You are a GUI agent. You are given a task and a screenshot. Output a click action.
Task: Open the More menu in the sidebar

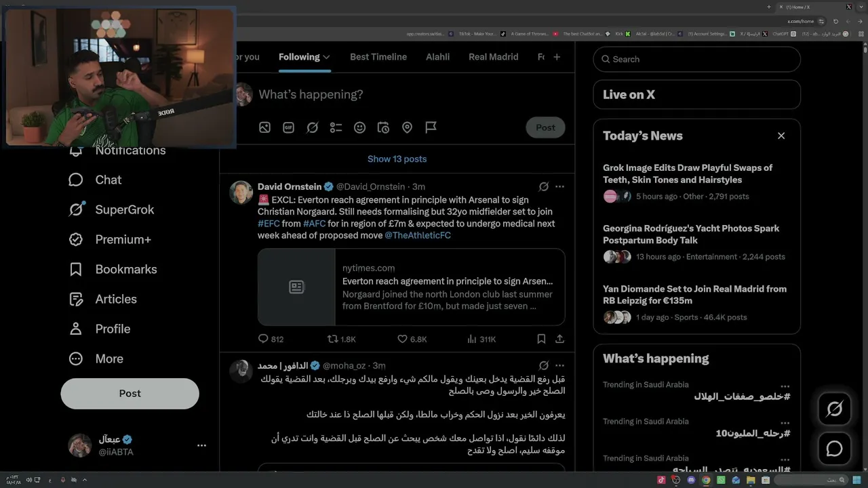96,359
